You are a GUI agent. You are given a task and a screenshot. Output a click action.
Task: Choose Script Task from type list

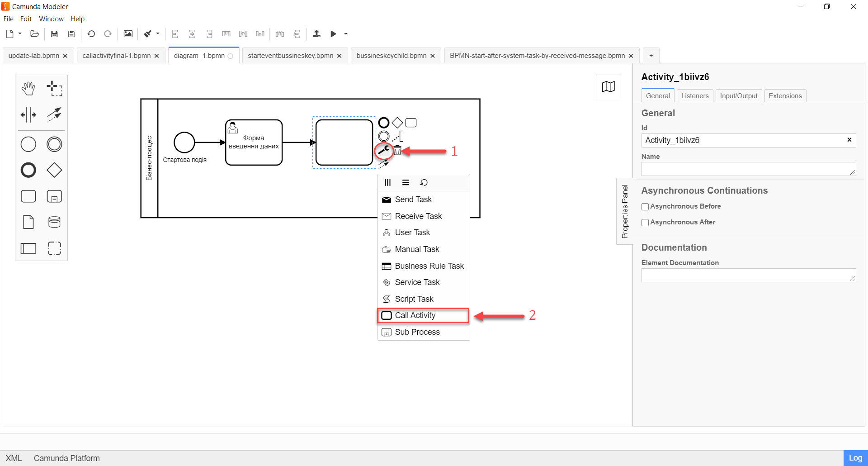point(424,299)
